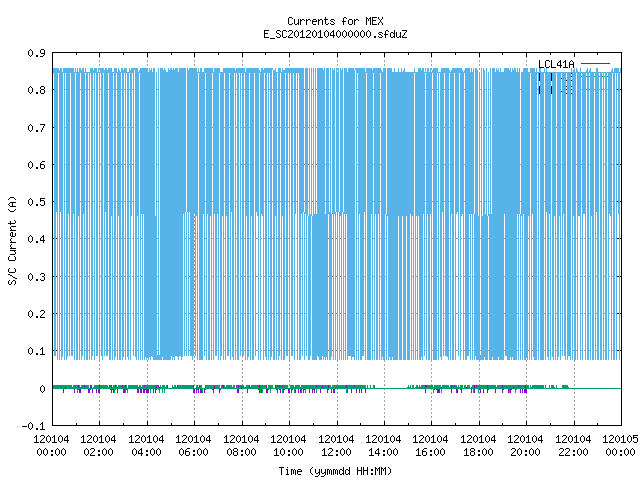Click the LCL41A legend label
Viewport: 640px width, 480px height.
point(556,64)
